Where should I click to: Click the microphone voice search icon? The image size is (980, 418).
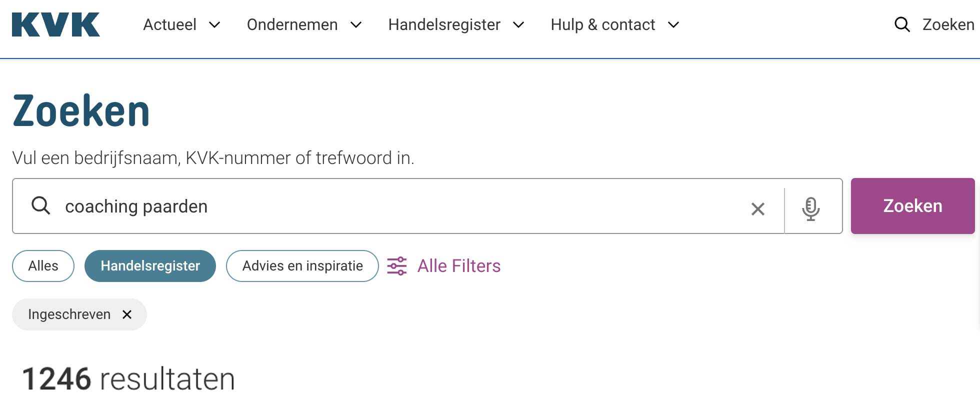click(810, 208)
